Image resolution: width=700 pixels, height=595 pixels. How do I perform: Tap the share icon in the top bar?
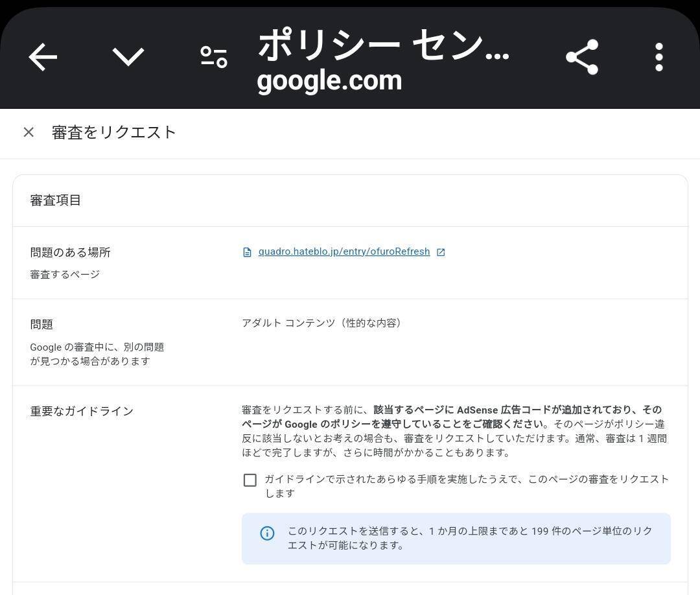point(581,57)
